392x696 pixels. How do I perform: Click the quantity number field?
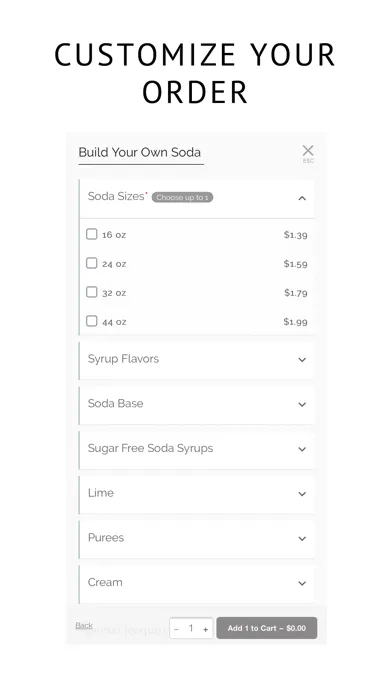coord(191,629)
